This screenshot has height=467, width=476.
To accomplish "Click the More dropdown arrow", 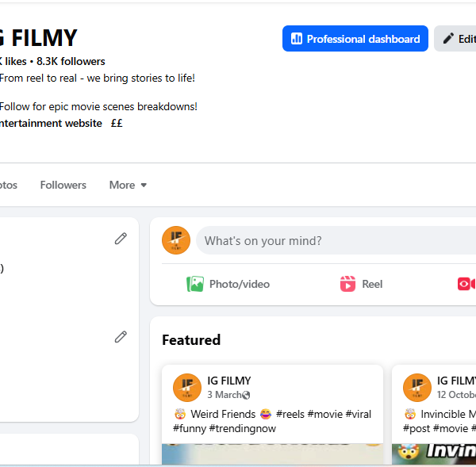I will pyautogui.click(x=144, y=185).
